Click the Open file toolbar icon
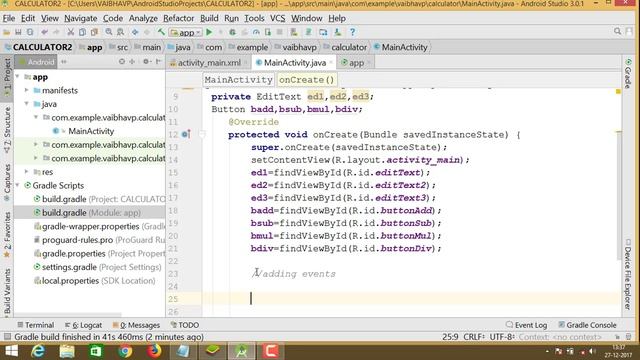640x360 pixels. point(7,32)
